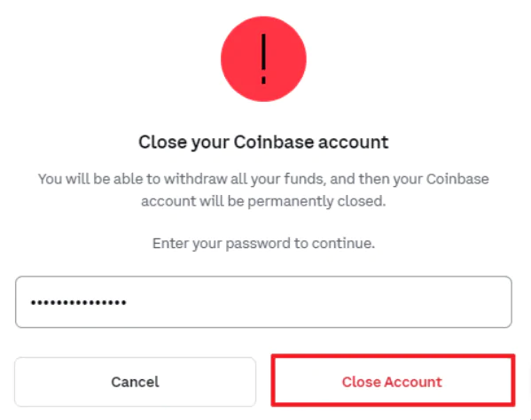Viewport: 531px width, 420px height.
Task: Click the Close Account button
Action: 393,380
